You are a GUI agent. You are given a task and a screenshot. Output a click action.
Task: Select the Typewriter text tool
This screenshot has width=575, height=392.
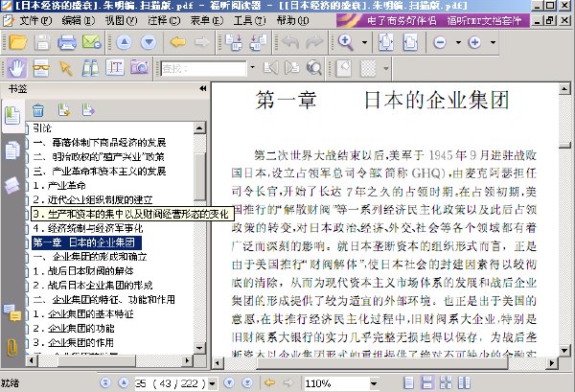[115, 68]
